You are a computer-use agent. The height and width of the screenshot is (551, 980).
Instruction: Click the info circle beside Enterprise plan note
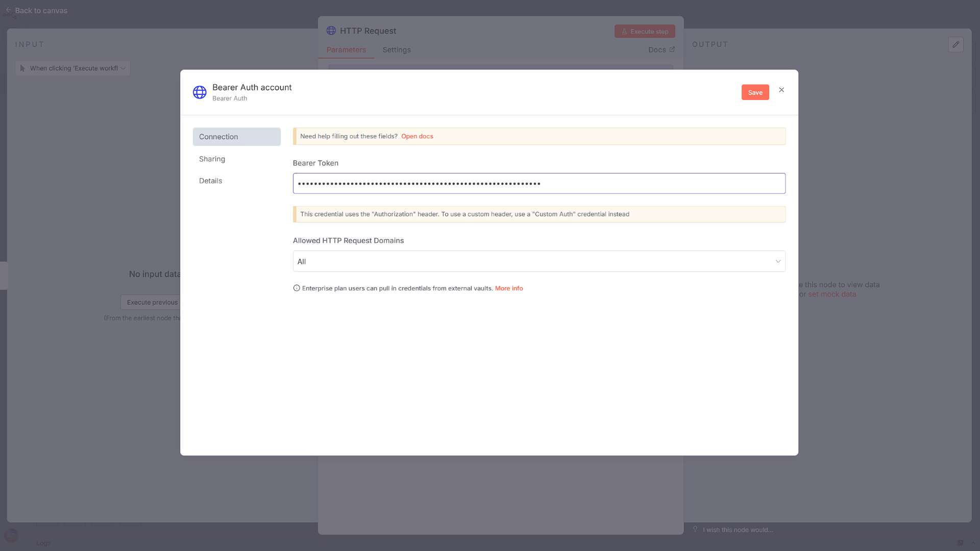pyautogui.click(x=297, y=288)
